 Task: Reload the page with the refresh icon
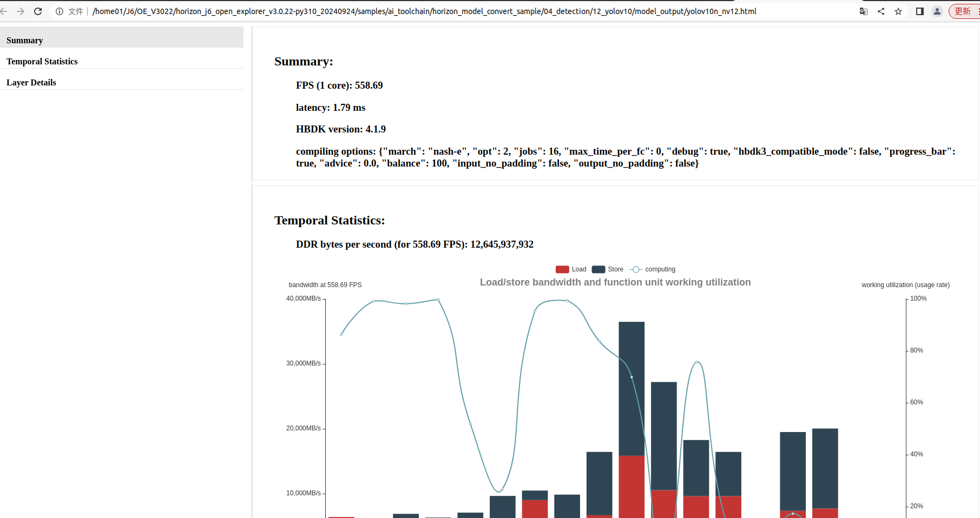tap(38, 11)
